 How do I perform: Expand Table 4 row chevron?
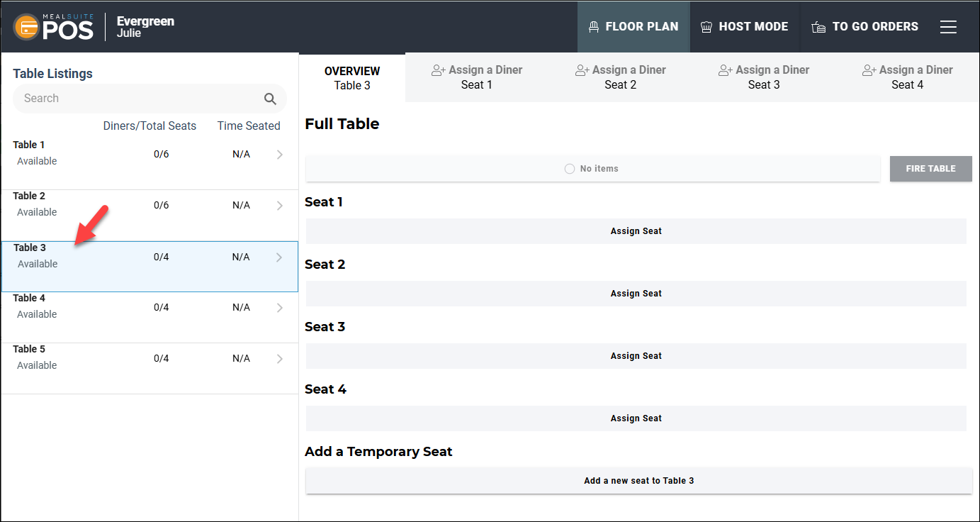280,308
